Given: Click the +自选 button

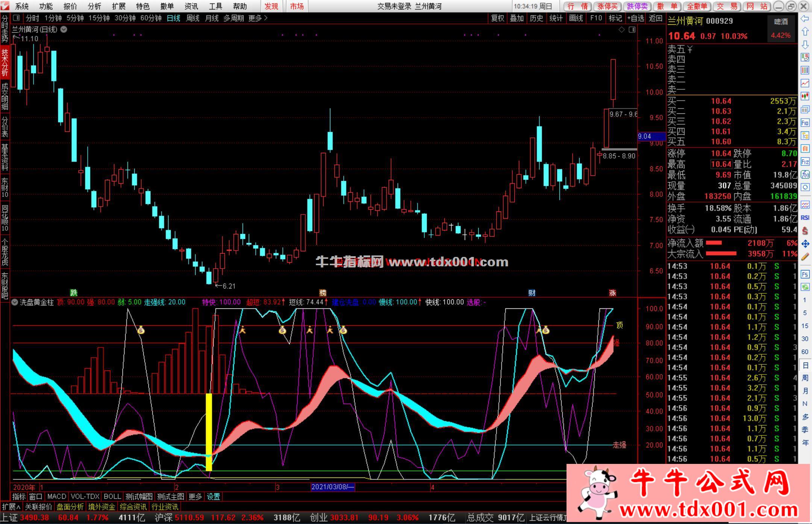Looking at the screenshot, I should [x=636, y=18].
